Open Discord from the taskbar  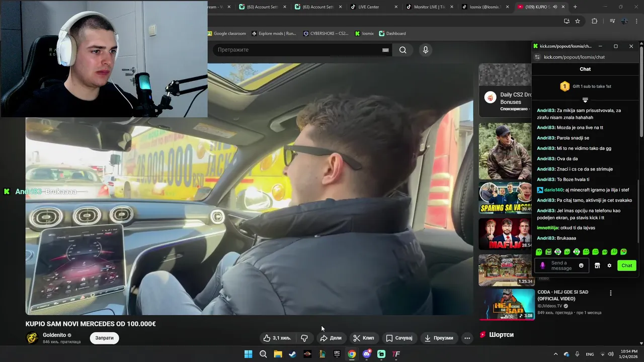367,354
